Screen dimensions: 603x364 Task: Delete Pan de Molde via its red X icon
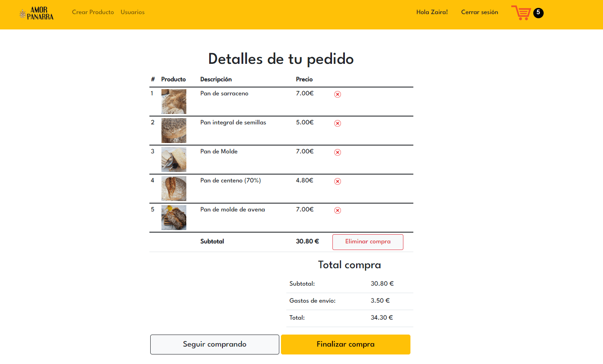pos(337,152)
